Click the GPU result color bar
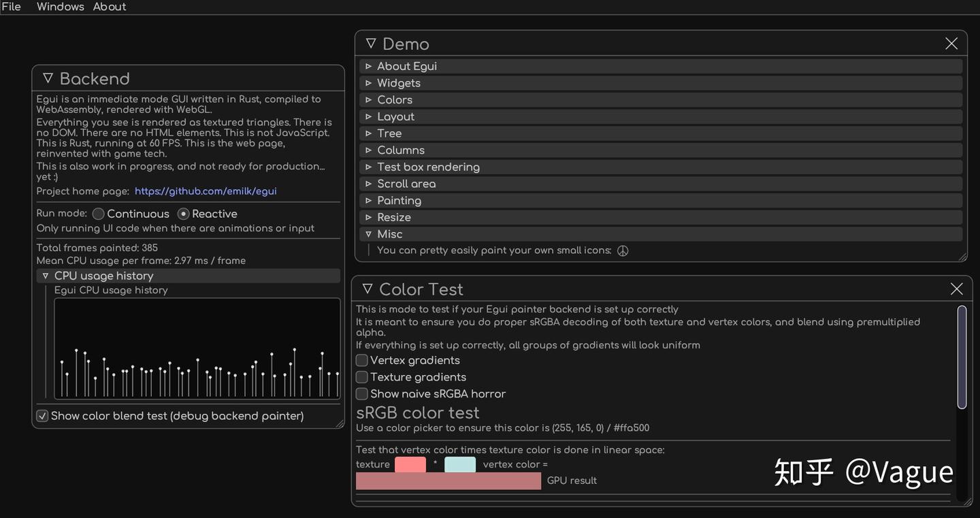The width and height of the screenshot is (980, 518). (448, 481)
